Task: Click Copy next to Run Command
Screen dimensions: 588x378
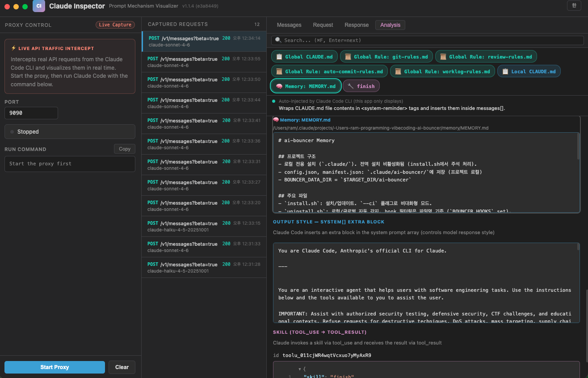Action: pyautogui.click(x=124, y=149)
